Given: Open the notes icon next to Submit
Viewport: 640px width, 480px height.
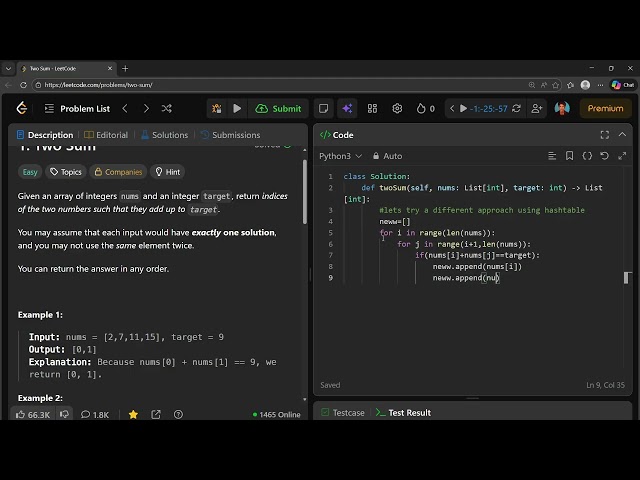Looking at the screenshot, I should point(323,108).
